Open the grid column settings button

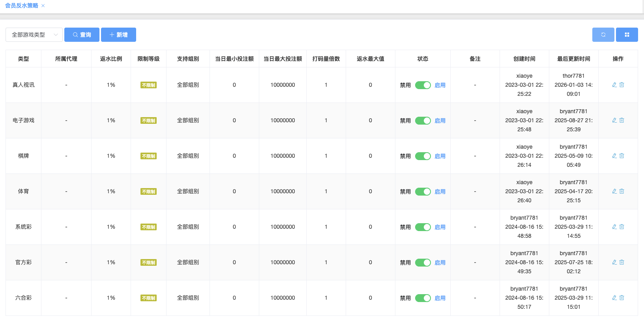pos(627,35)
